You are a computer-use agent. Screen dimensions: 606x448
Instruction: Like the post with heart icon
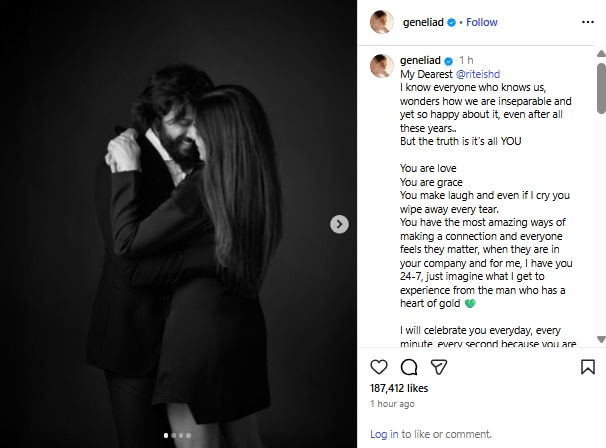tap(379, 367)
